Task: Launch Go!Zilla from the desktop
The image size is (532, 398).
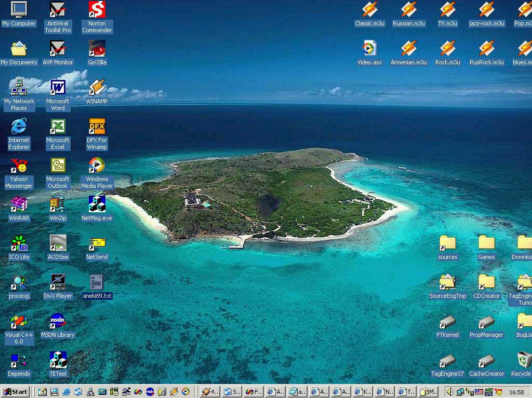Action: tap(97, 49)
